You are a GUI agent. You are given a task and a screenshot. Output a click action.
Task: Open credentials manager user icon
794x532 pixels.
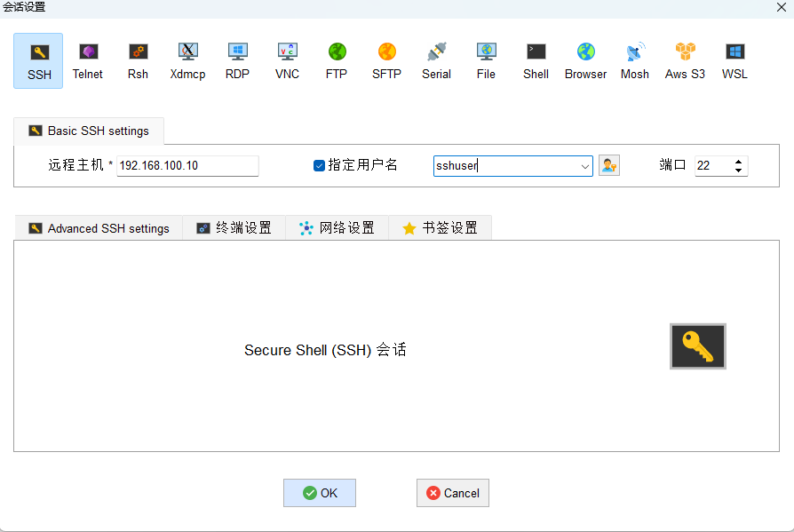(609, 165)
